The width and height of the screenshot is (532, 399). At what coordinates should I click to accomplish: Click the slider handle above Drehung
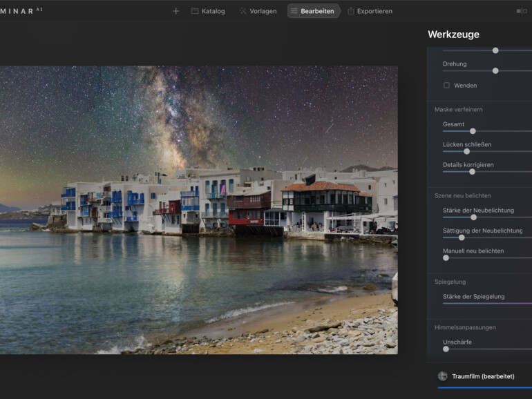click(495, 50)
